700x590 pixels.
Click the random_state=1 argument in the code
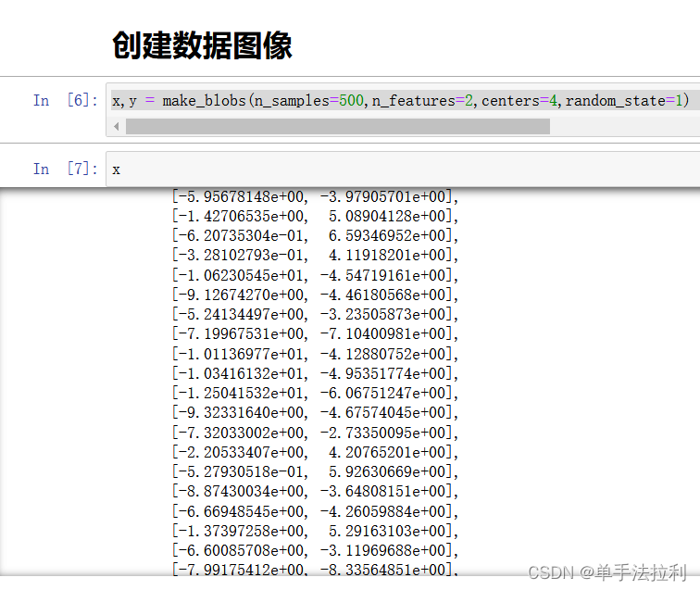point(624,100)
